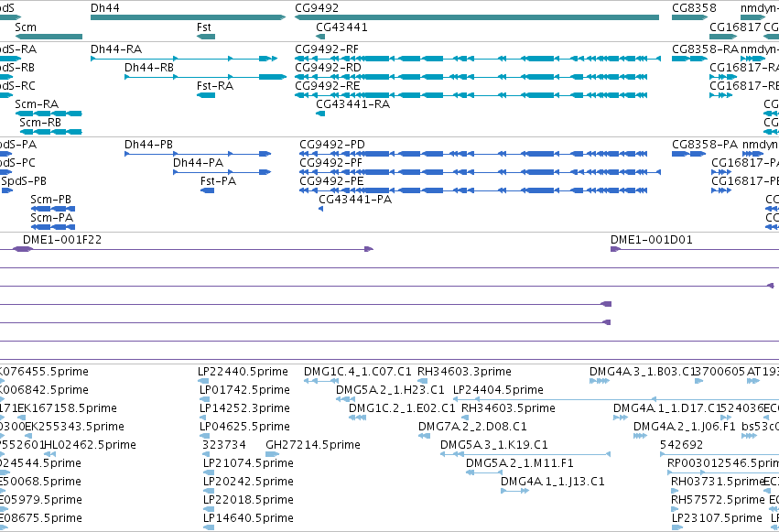The height and width of the screenshot is (532, 779).
Task: Click the Fst gene label
Action: tap(204, 27)
